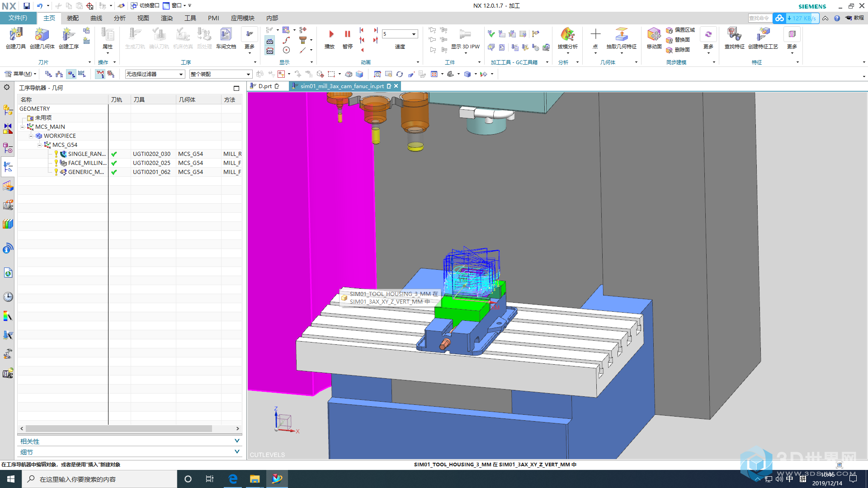Screen dimensions: 868x488
Task: Pause animation with the 暂停 button
Action: [x=347, y=38]
